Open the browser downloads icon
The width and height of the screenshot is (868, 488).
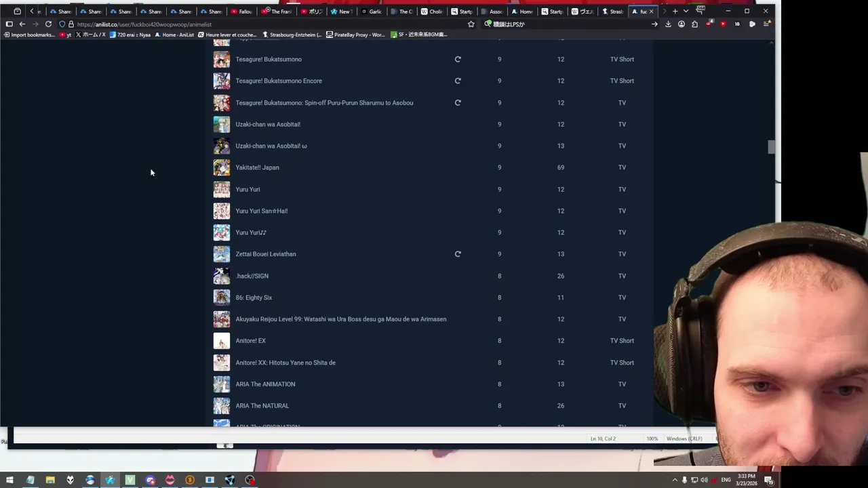(x=668, y=24)
